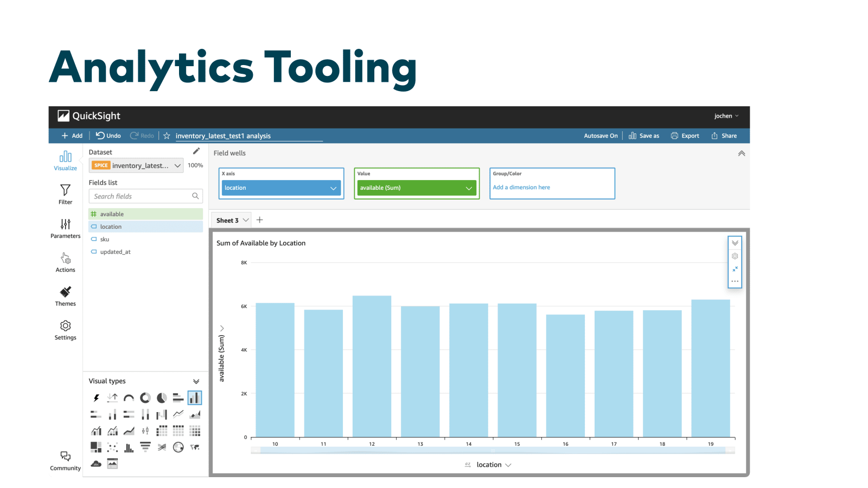Select the custom visual content type
Screen dimensions: 868x488
(112, 464)
